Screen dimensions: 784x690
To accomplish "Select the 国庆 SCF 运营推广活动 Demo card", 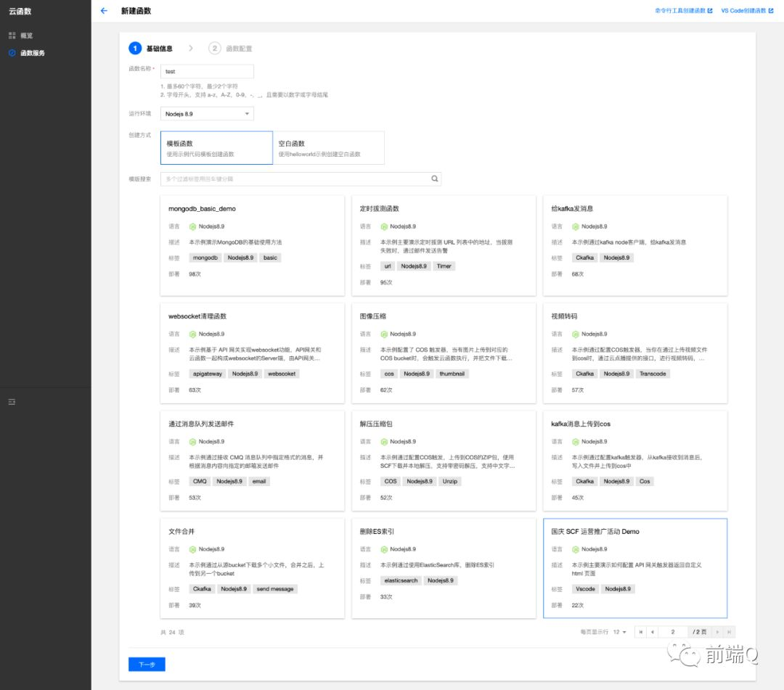I will point(635,569).
